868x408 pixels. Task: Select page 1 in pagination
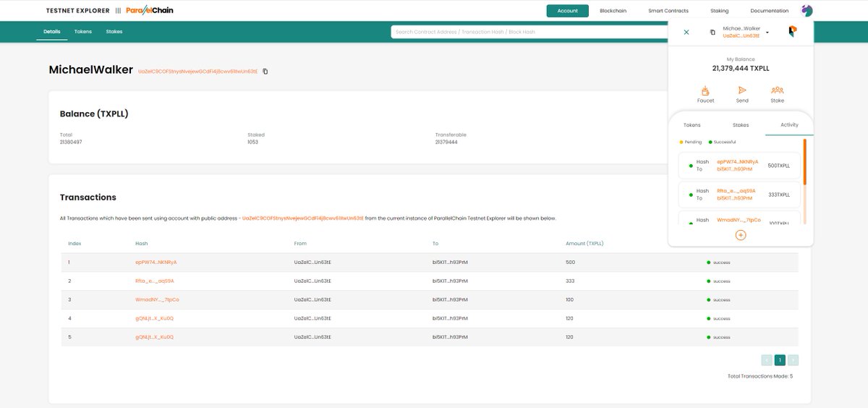780,360
